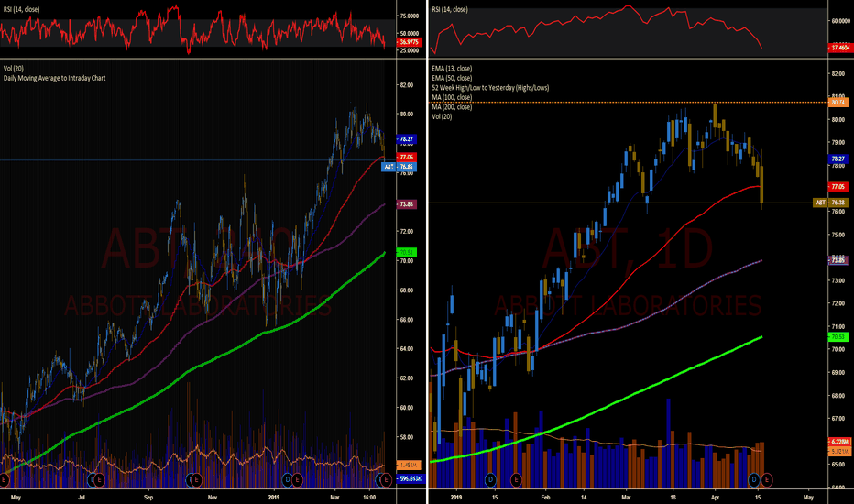This screenshot has width=854, height=504.
Task: Select the ABT 76.85 last price label
Action: [x=400, y=167]
